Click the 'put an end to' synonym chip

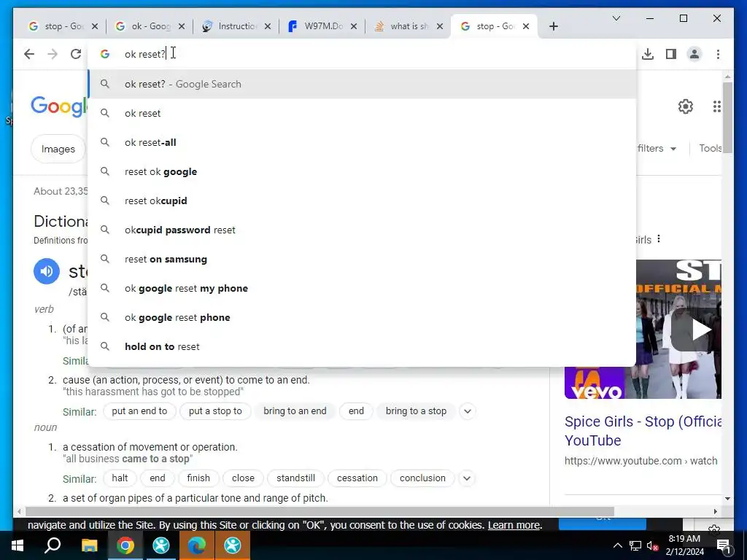pyautogui.click(x=139, y=411)
